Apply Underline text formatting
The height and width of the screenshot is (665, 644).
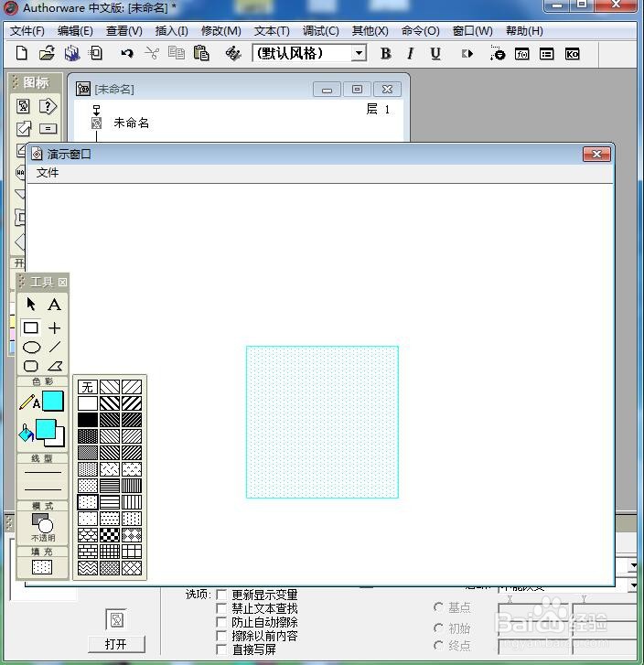pyautogui.click(x=435, y=53)
